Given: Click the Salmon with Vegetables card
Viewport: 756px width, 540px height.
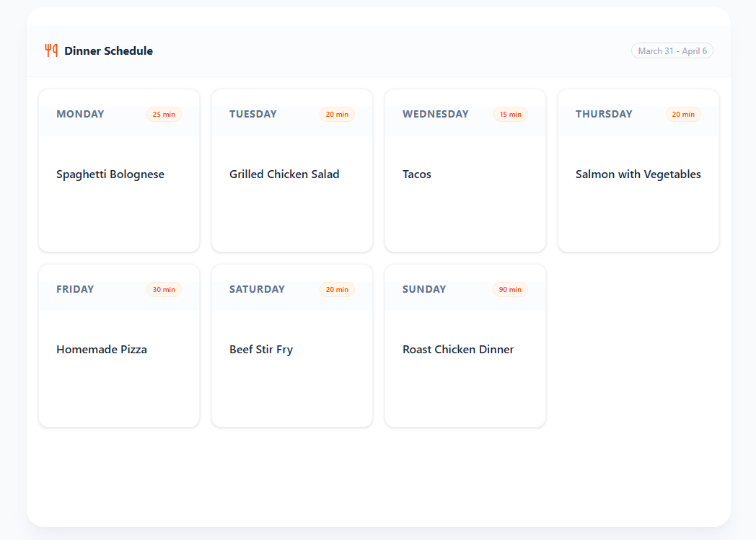Looking at the screenshot, I should (x=638, y=174).
